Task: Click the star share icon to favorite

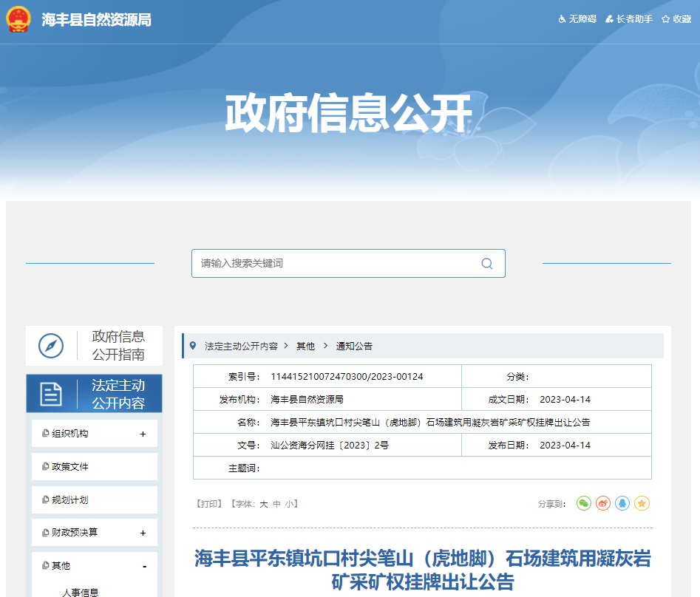Action: tap(642, 503)
